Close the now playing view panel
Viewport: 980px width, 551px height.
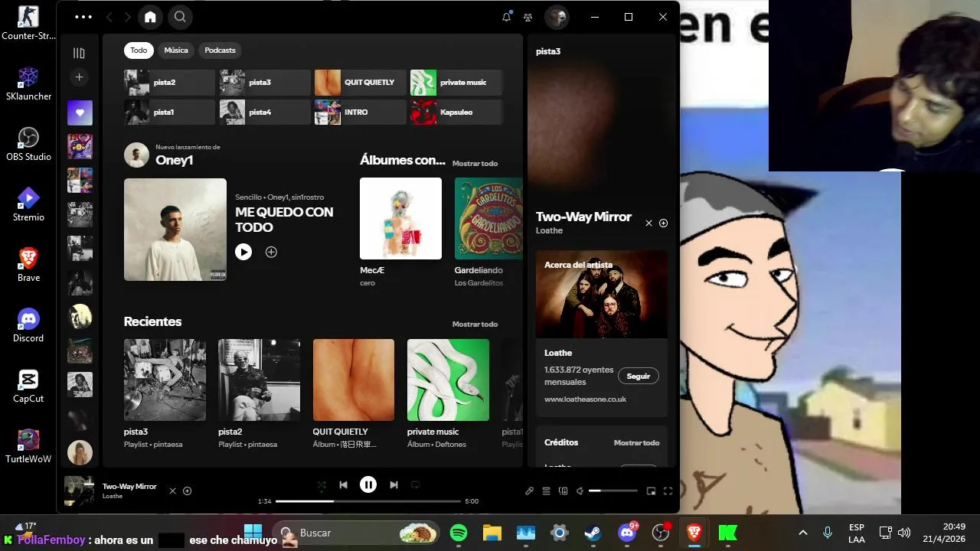(x=648, y=223)
